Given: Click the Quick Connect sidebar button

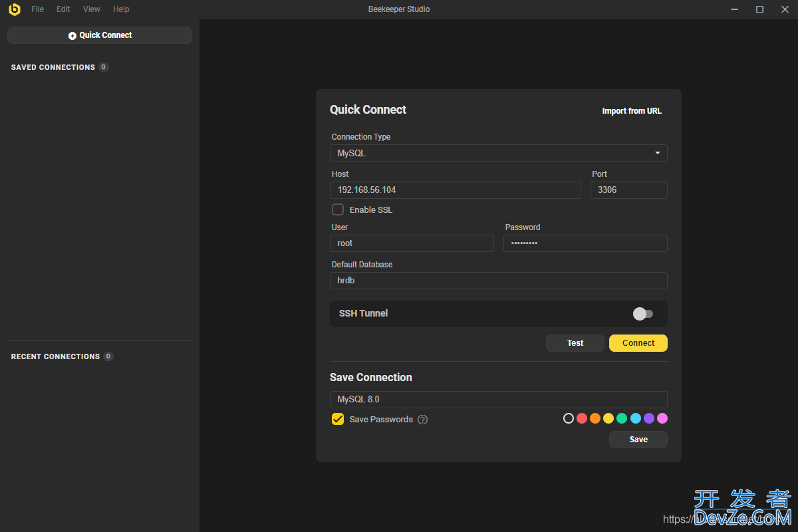Looking at the screenshot, I should 100,35.
